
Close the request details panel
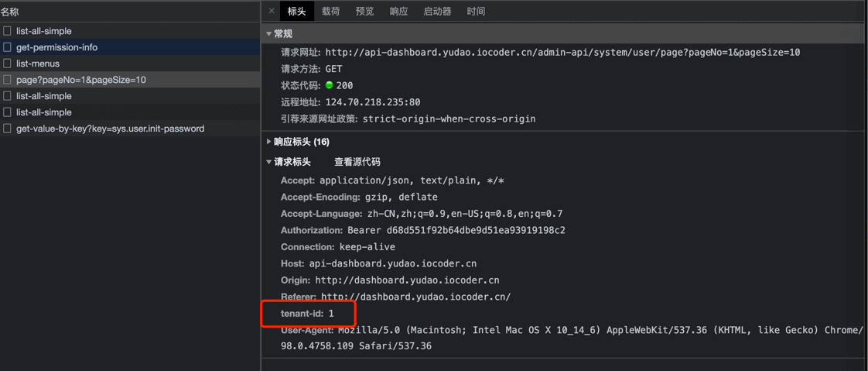tap(272, 11)
